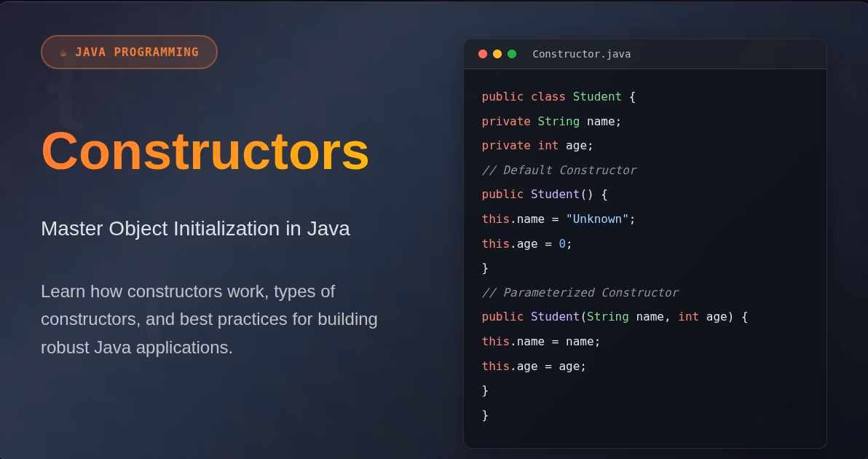Click the 'String name, int age' constructor line
Screen dimensions: 868x459
coord(615,317)
